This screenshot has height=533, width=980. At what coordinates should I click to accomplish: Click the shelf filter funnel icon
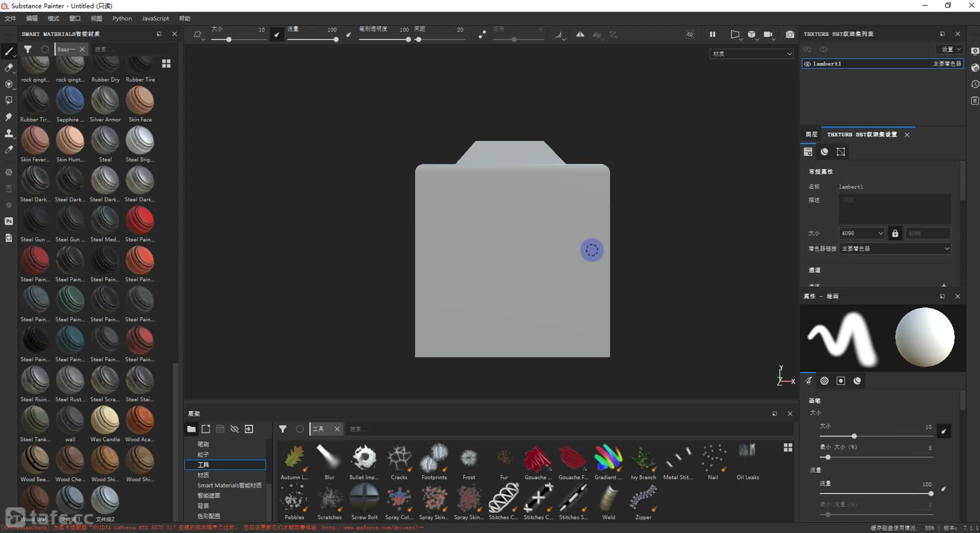coord(283,429)
